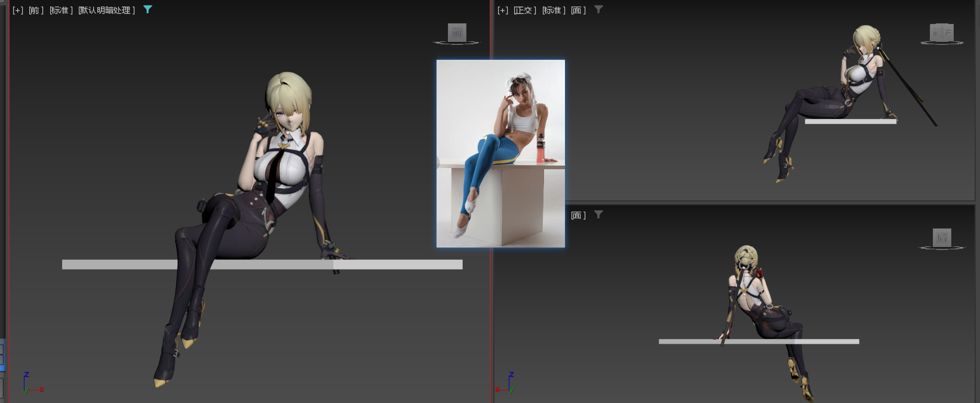The height and width of the screenshot is (403, 980).
Task: Select the gray platform in the front viewport
Action: click(119, 264)
